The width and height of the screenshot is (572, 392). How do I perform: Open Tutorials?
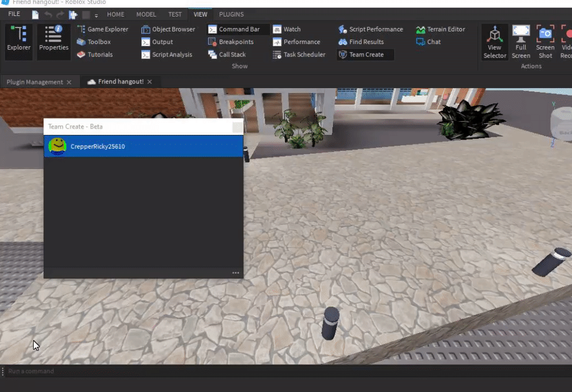[x=95, y=55]
